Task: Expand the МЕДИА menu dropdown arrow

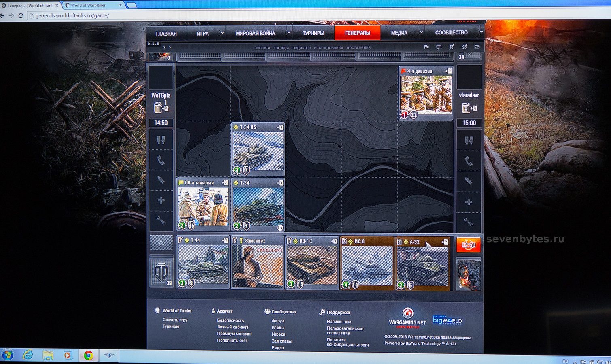Action: click(x=421, y=33)
